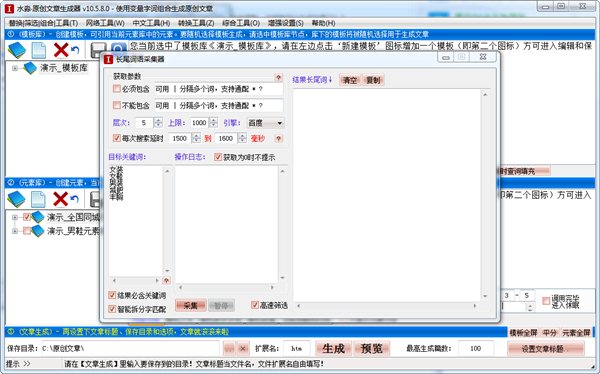This screenshot has height=374, width=600.
Task: Click new element page icon in element toolbar
Action: click(38, 199)
